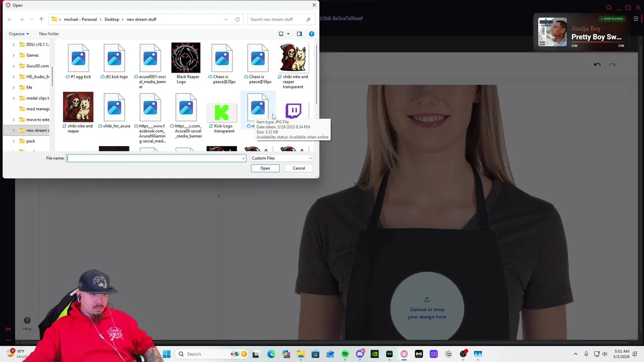Select the acura8901-social_media_banner file
Image resolution: width=644 pixels, height=362 pixels.
pos(150,65)
